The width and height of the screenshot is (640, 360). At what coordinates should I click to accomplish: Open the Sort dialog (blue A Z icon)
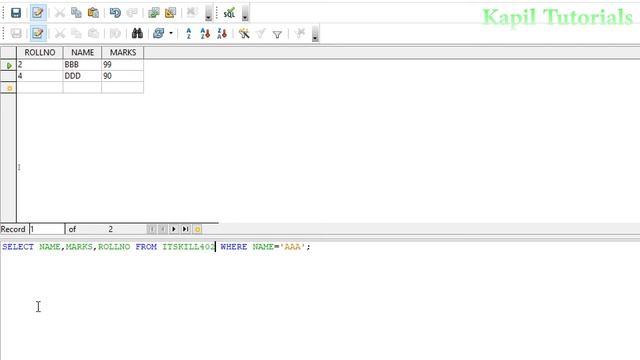[189, 33]
